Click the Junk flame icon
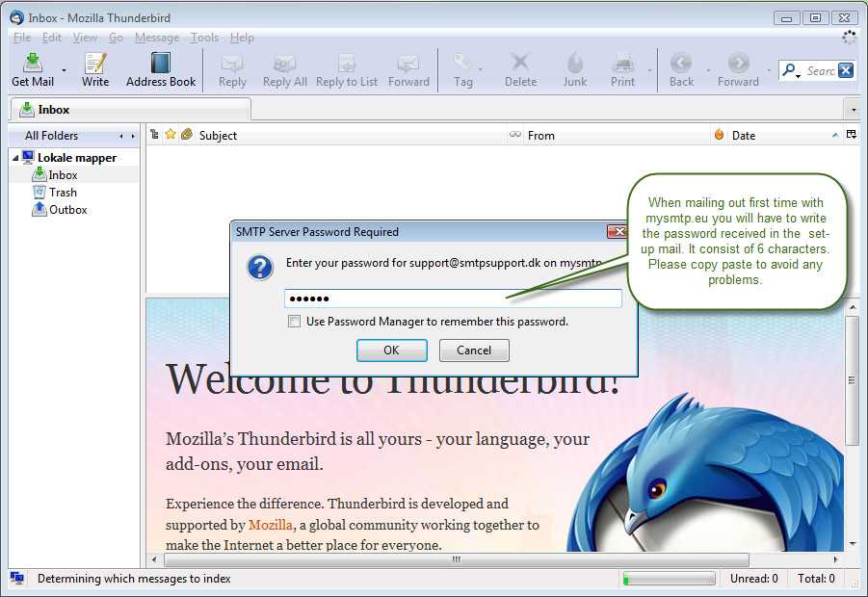Screen dimensions: 868x597 pyautogui.click(x=575, y=63)
